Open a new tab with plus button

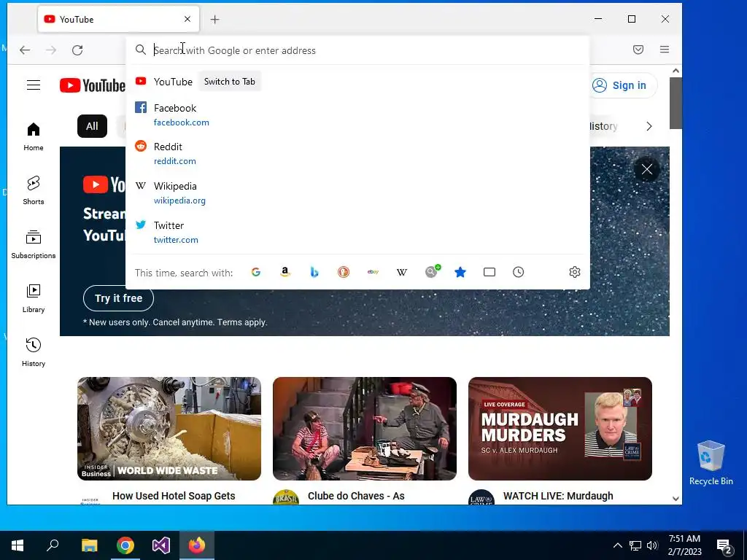[x=215, y=20]
